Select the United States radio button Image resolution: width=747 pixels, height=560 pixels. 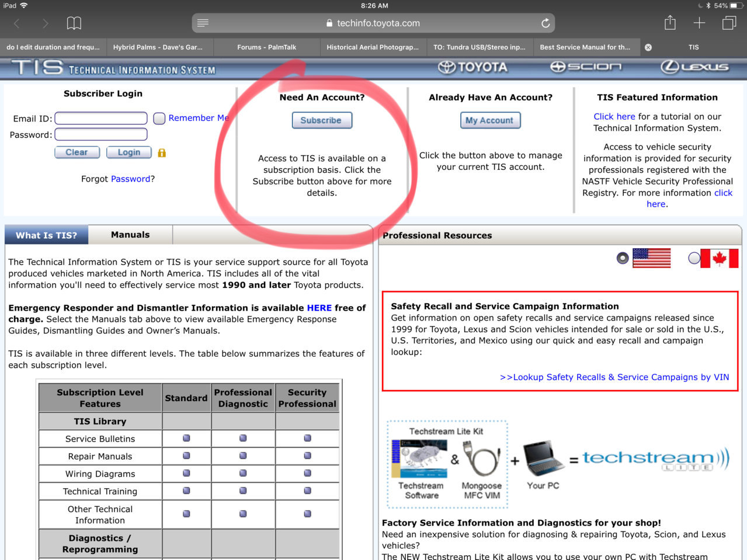point(623,258)
